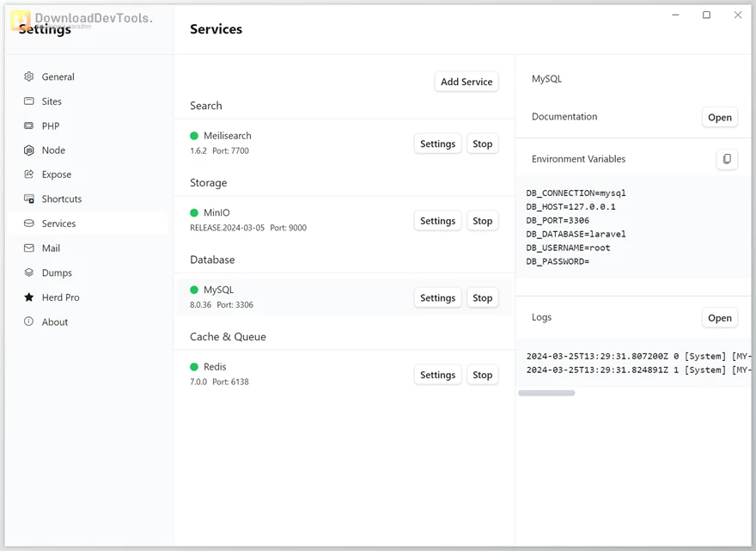
Task: Open the Herd Pro section
Action: pos(88,297)
